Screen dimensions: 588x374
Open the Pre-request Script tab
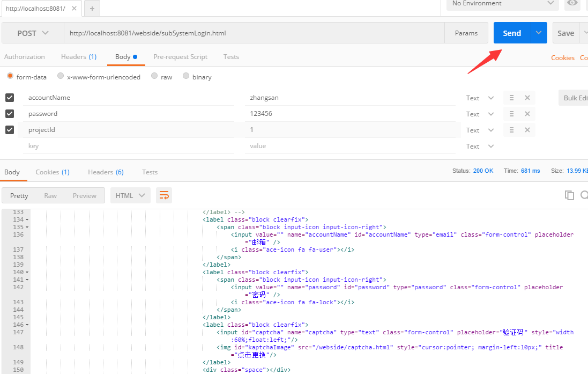click(181, 57)
